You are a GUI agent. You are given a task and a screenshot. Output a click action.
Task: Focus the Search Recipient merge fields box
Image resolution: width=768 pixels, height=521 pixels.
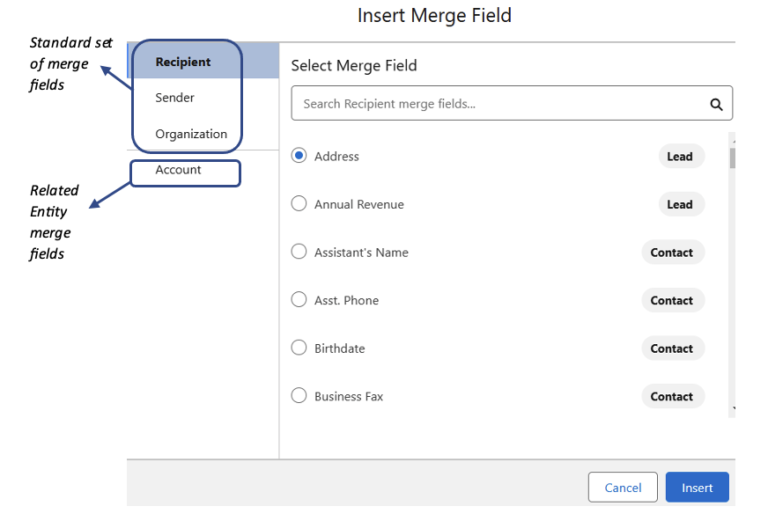click(x=512, y=103)
